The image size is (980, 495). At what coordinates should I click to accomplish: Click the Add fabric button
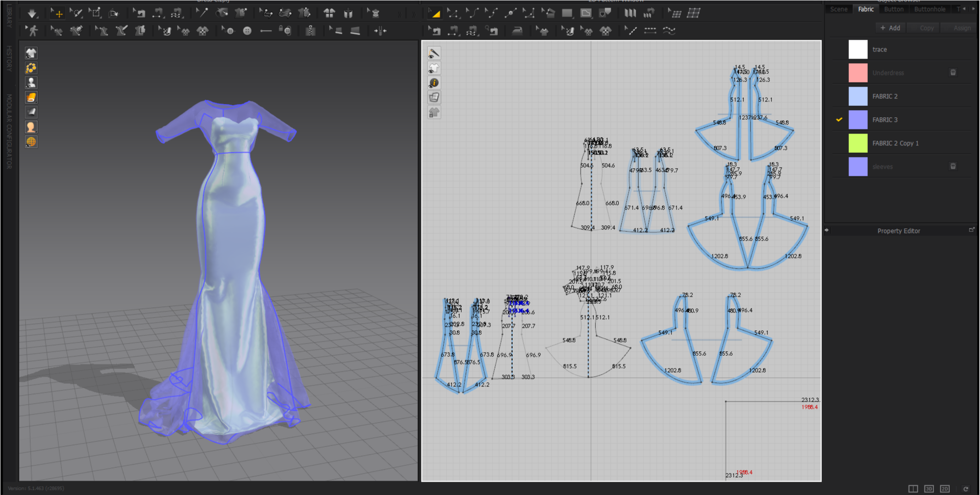(x=890, y=28)
